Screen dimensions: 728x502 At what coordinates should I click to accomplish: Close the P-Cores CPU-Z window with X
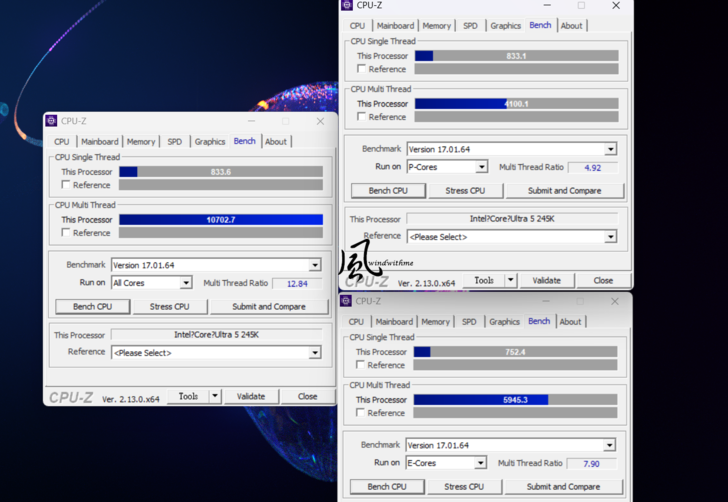coord(616,6)
